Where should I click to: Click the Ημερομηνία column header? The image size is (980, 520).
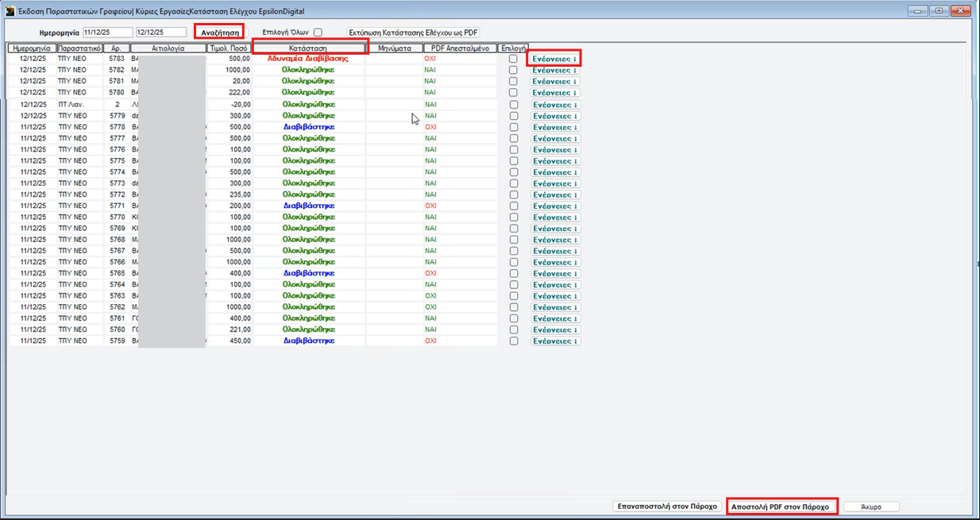pyautogui.click(x=32, y=48)
